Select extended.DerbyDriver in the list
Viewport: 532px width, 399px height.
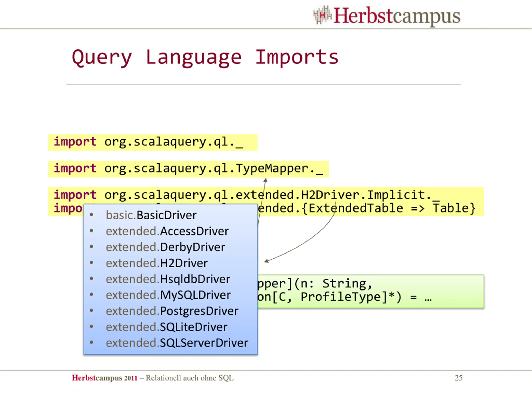(x=165, y=247)
